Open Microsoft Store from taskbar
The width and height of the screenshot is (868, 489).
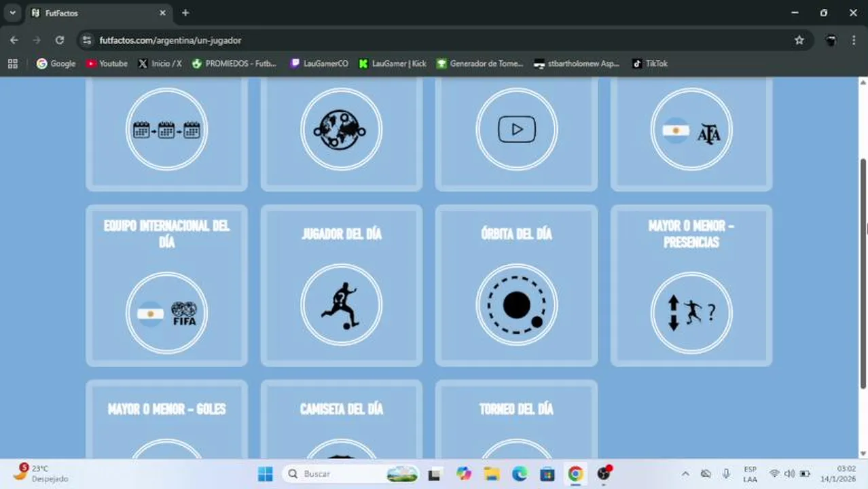pyautogui.click(x=547, y=473)
